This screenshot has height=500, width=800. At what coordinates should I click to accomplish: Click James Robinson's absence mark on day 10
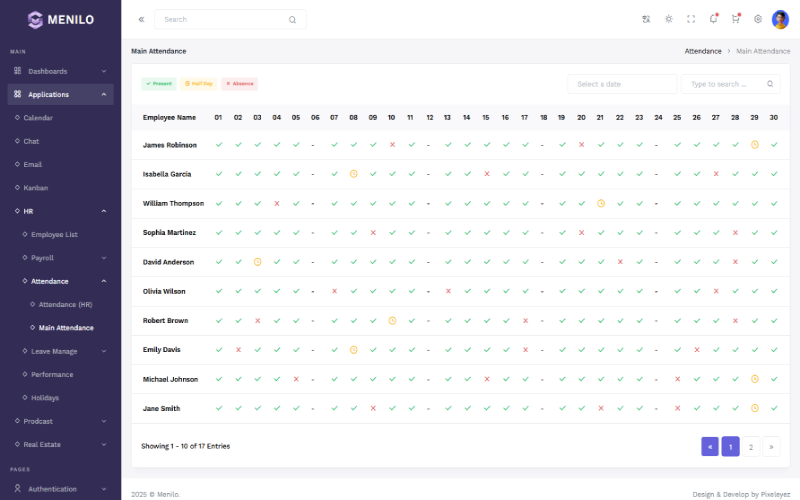[x=392, y=145]
